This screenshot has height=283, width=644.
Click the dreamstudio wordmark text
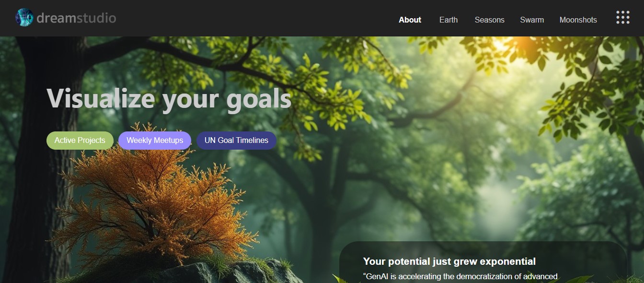[x=76, y=18]
